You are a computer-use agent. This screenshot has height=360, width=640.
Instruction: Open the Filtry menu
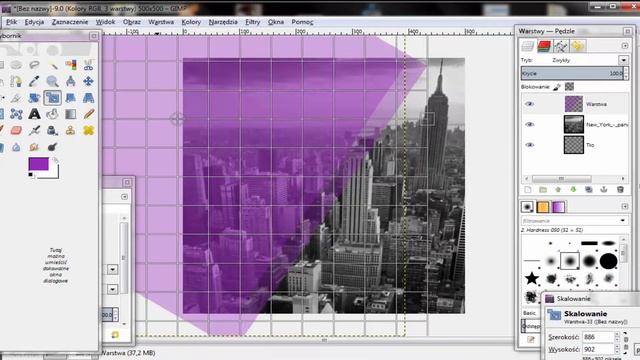click(x=253, y=22)
